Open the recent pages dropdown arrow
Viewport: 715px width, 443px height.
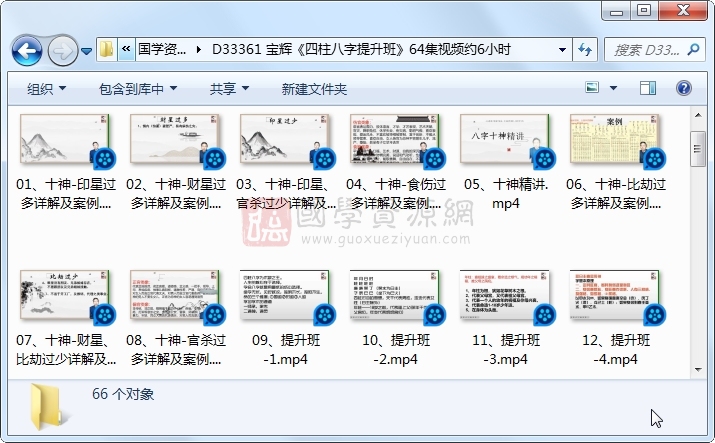(x=87, y=51)
